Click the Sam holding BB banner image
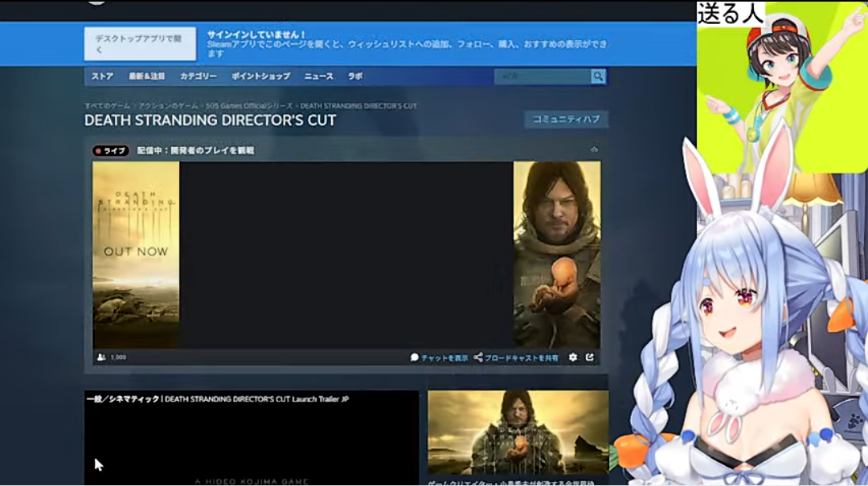 click(x=557, y=255)
